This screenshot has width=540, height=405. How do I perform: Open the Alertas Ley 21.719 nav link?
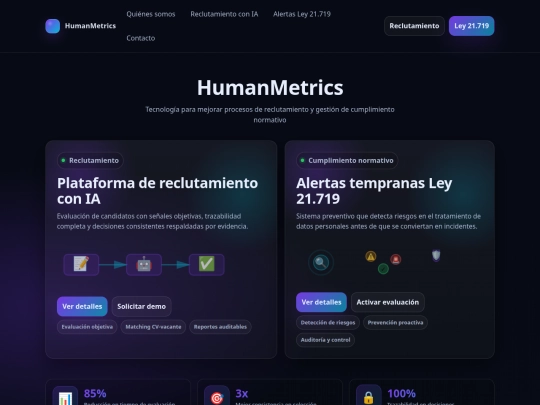coord(302,14)
